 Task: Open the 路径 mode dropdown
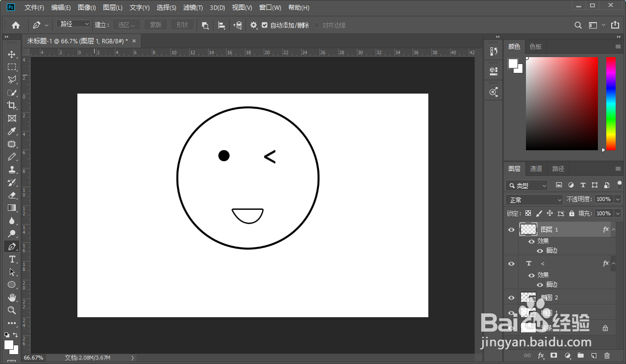[x=74, y=24]
